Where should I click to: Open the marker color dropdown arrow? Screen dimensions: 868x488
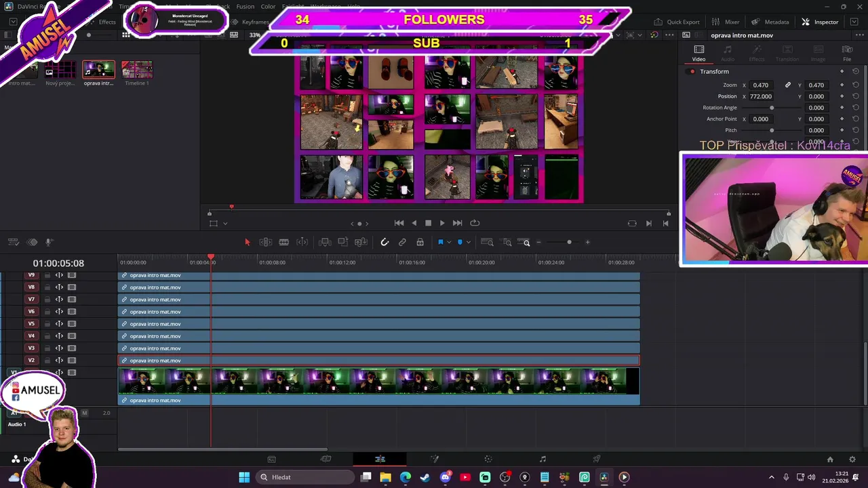point(468,243)
